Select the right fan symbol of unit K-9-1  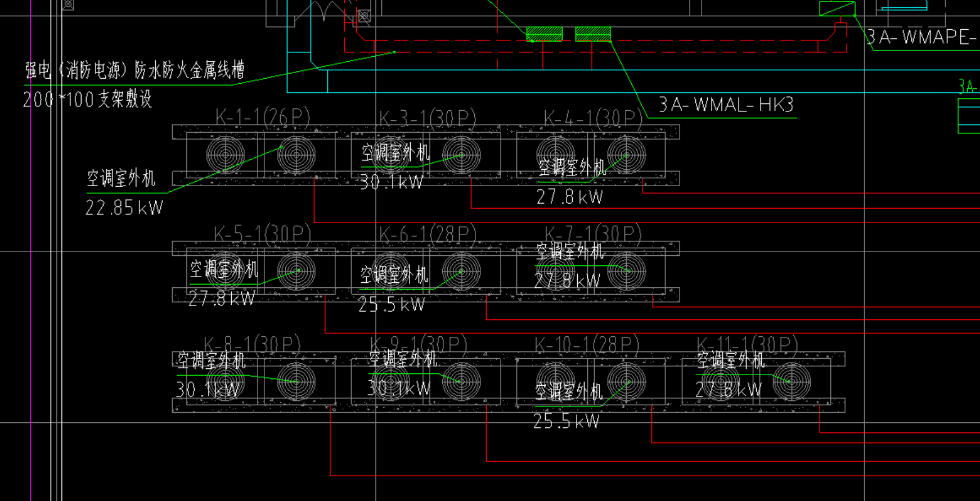(x=461, y=381)
